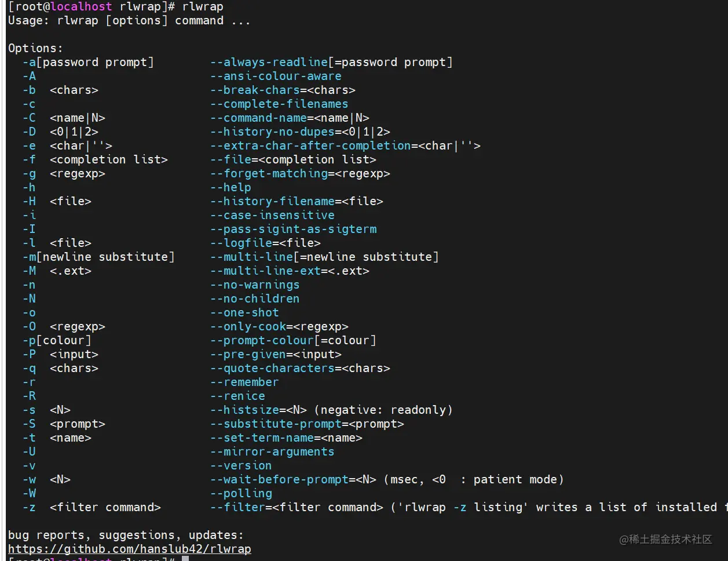Select the --extra-char-after-completion option text

click(x=310, y=145)
